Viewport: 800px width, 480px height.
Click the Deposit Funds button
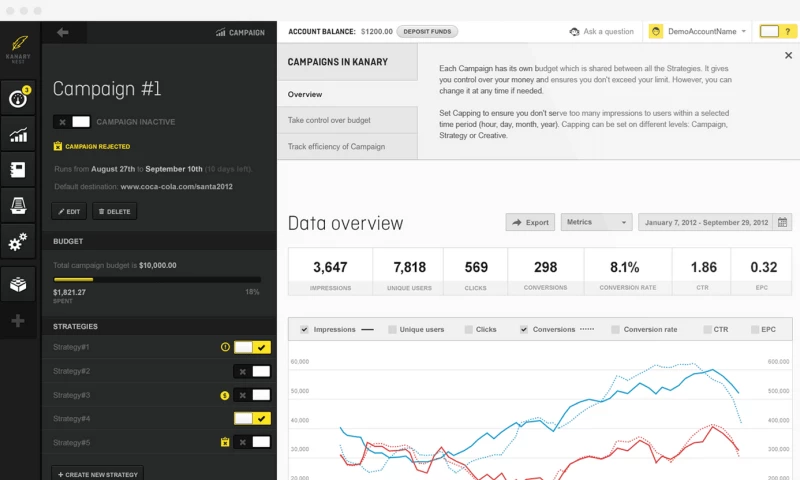tap(428, 31)
